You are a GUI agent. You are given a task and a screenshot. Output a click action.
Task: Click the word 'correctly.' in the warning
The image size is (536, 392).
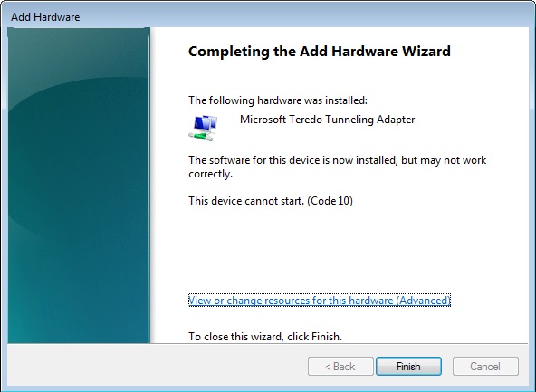click(x=211, y=174)
